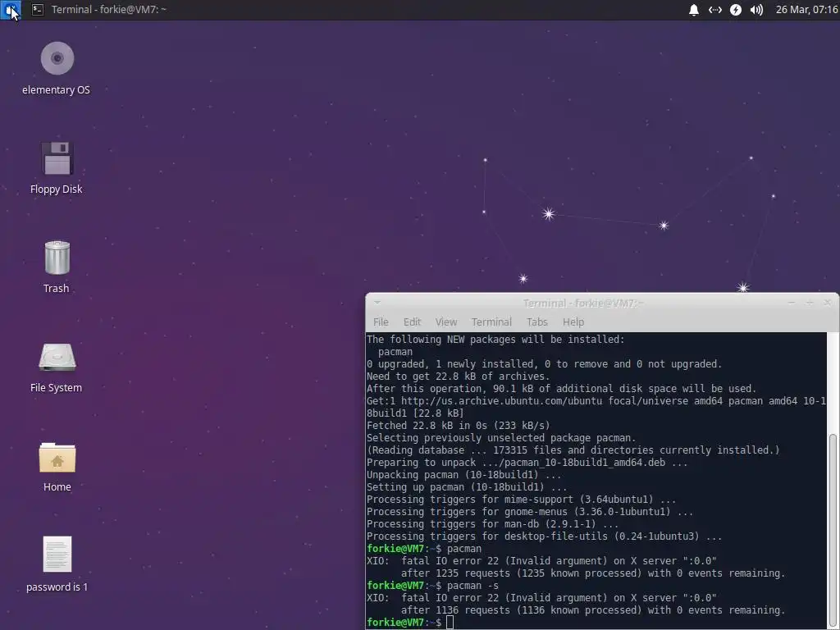Open the clock showing 26 Mar, 07:16

tap(806, 10)
